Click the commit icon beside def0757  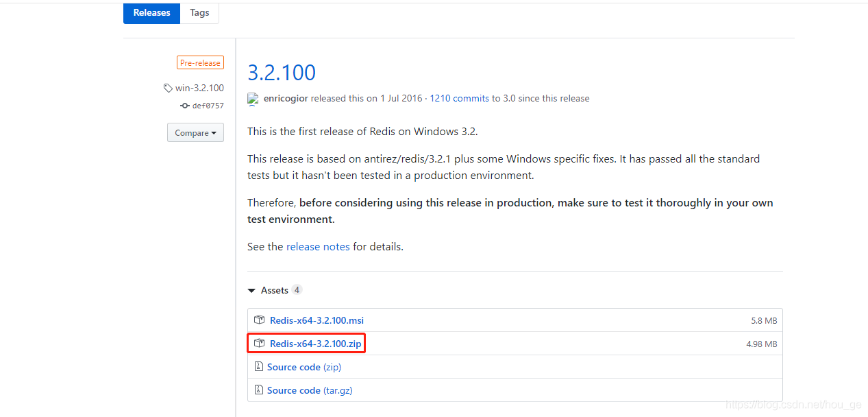(x=184, y=106)
